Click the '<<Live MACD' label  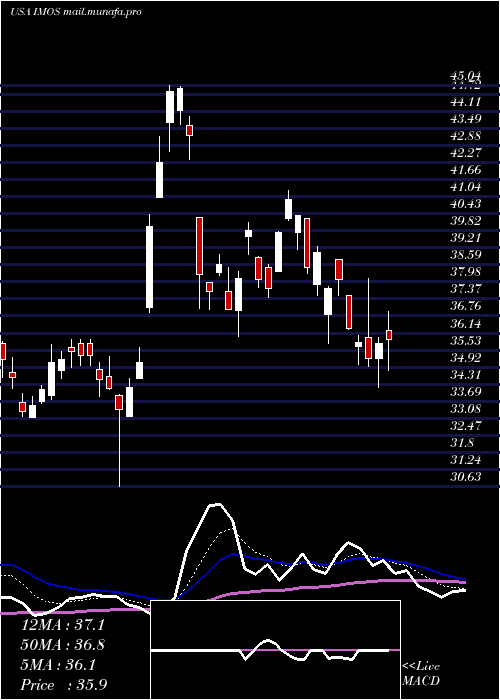tap(421, 673)
